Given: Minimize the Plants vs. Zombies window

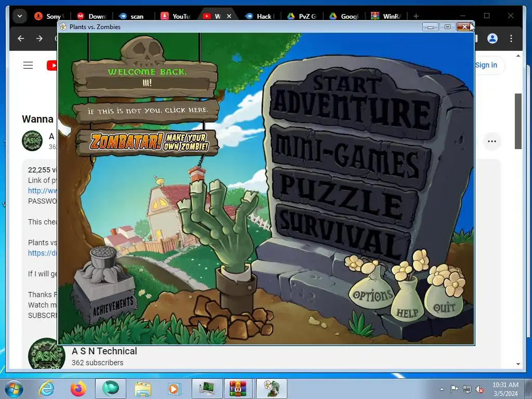Looking at the screenshot, I should (430, 27).
